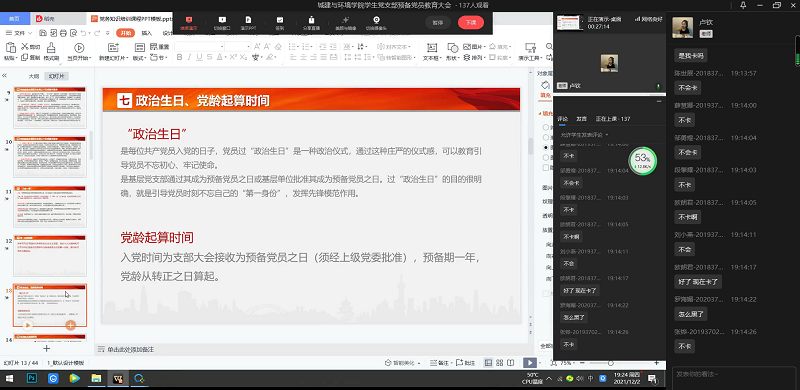
Task: Tick the checkbox below fill options
Action: pos(546,167)
